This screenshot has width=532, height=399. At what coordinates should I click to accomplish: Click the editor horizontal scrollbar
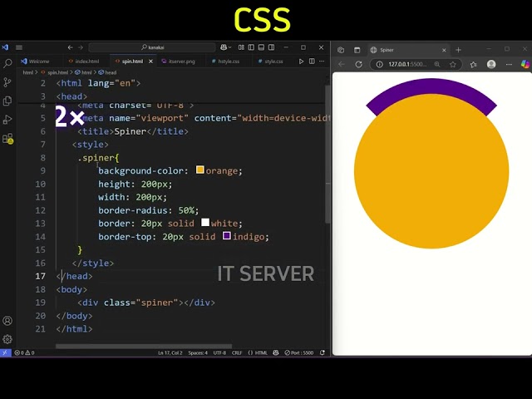tap(144, 347)
